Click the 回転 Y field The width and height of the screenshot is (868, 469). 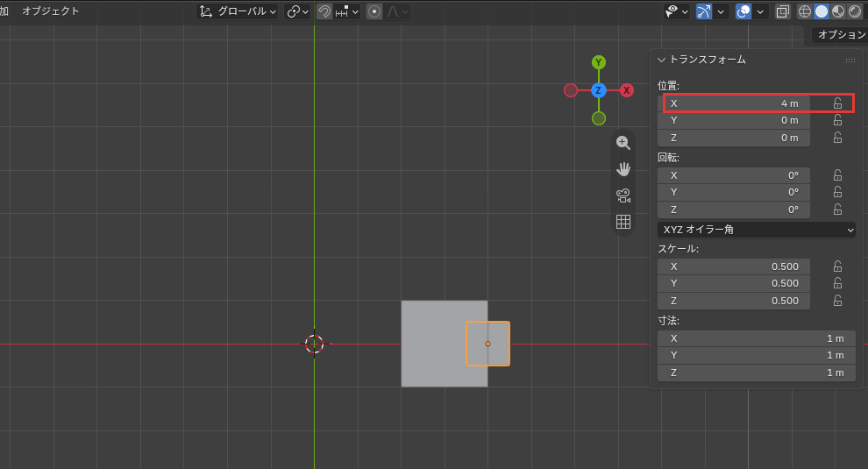734,192
